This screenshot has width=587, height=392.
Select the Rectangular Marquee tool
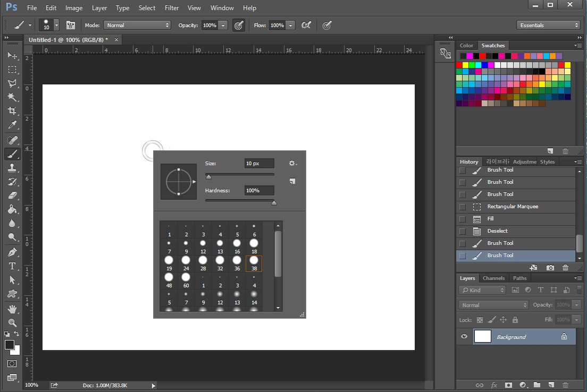(12, 70)
